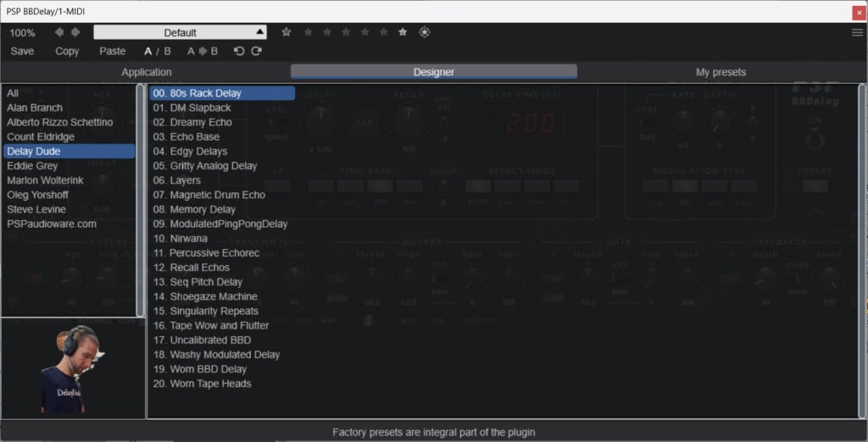Copy settings from A to B

tap(202, 51)
